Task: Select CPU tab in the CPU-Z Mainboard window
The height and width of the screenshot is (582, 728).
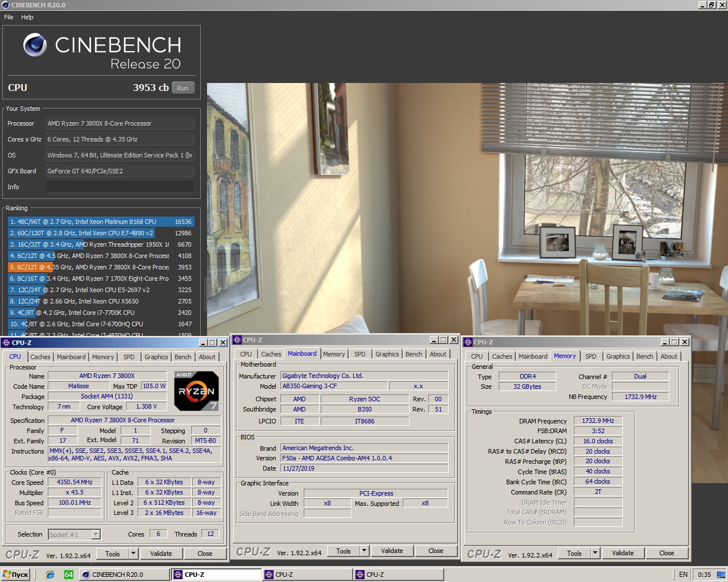Action: pos(246,354)
